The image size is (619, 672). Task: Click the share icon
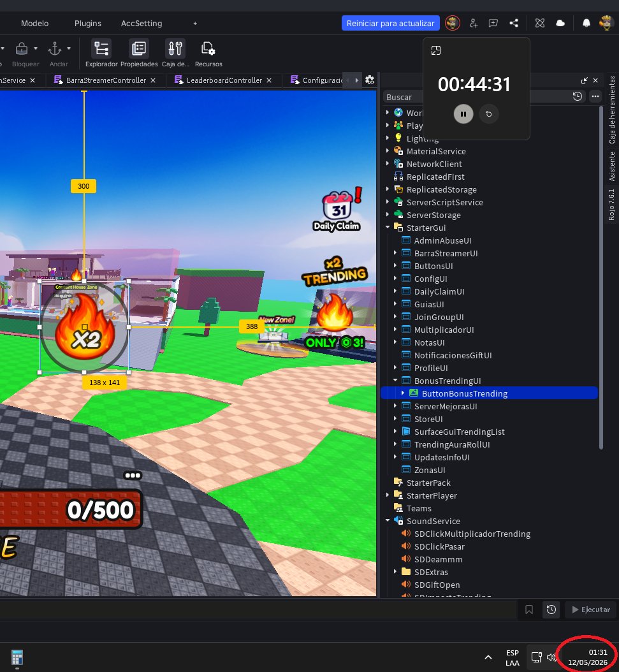click(514, 23)
